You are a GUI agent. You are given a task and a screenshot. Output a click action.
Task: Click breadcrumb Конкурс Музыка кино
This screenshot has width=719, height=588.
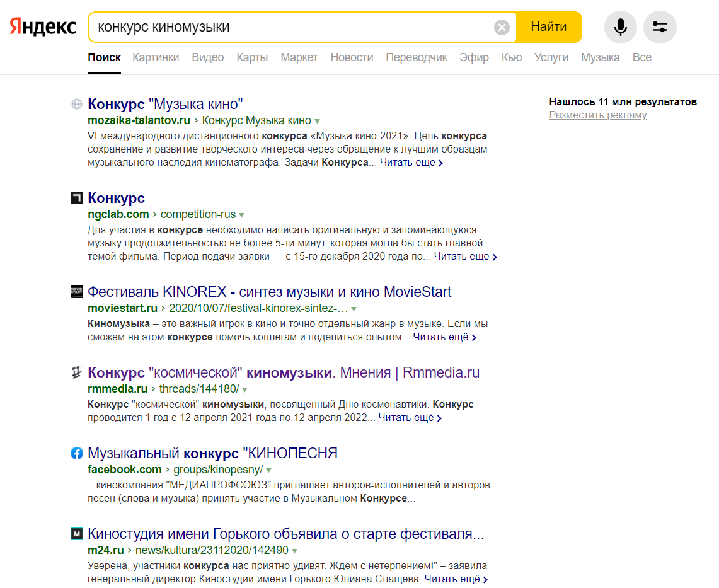(256, 120)
